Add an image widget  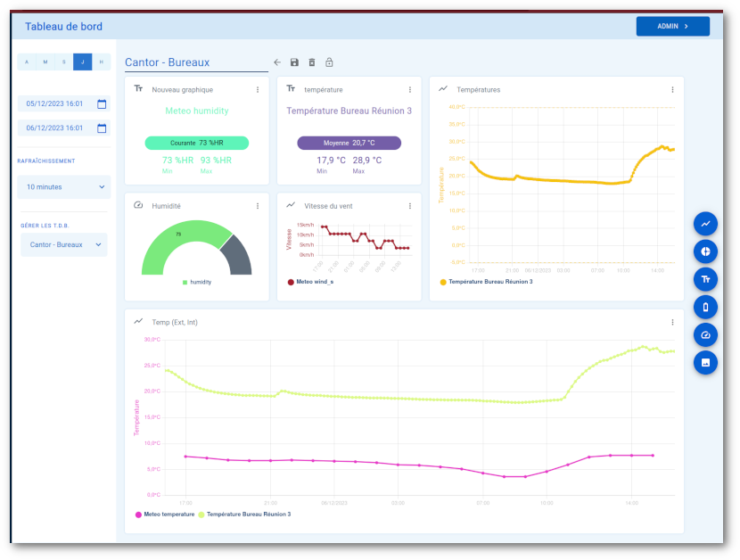(x=705, y=362)
